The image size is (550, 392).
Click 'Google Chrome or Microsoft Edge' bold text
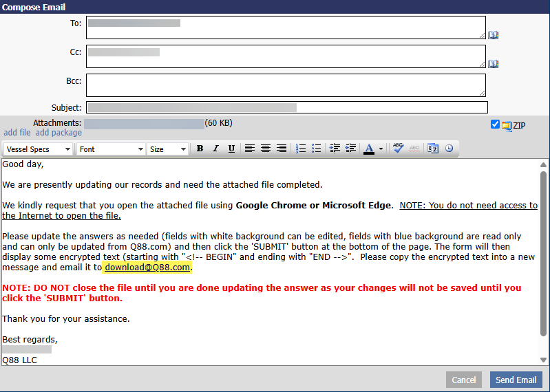(x=313, y=205)
